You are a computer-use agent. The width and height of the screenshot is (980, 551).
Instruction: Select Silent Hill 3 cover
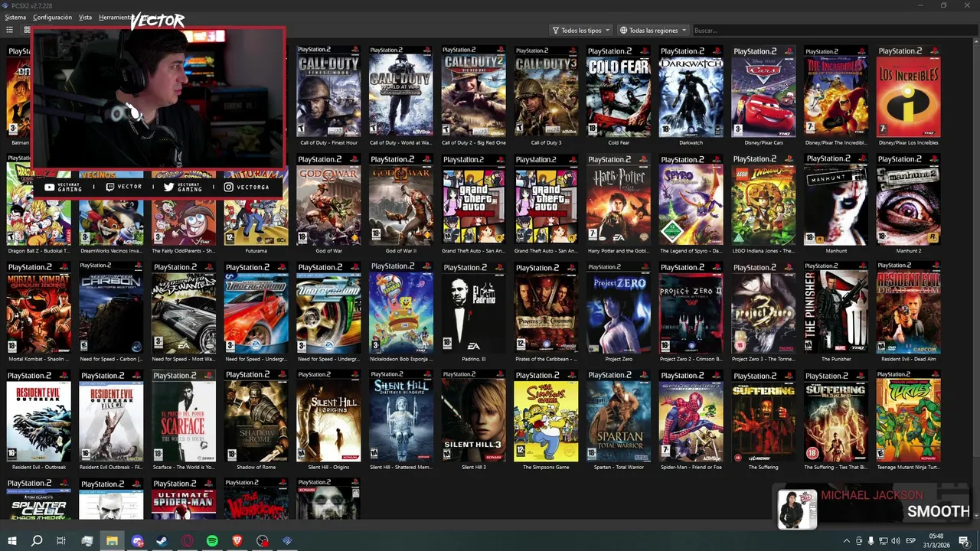point(474,416)
